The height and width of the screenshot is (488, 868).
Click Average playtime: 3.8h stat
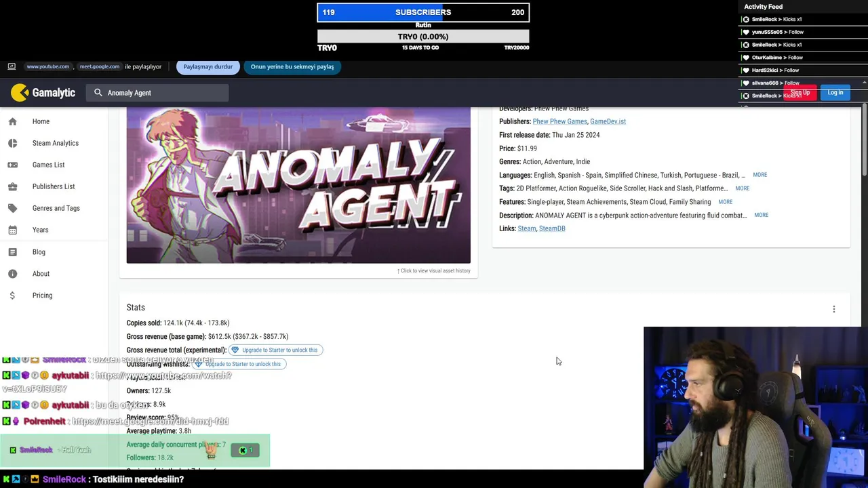click(159, 431)
